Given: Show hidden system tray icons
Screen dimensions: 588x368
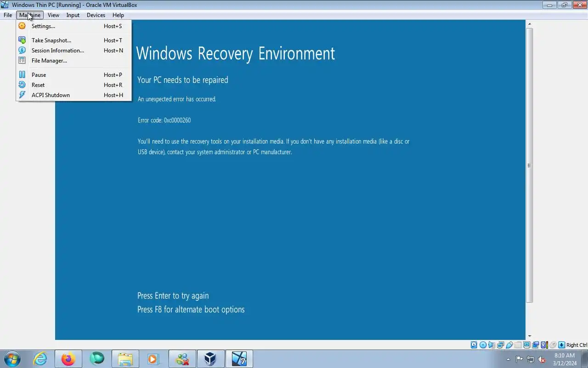Looking at the screenshot, I should 508,359.
